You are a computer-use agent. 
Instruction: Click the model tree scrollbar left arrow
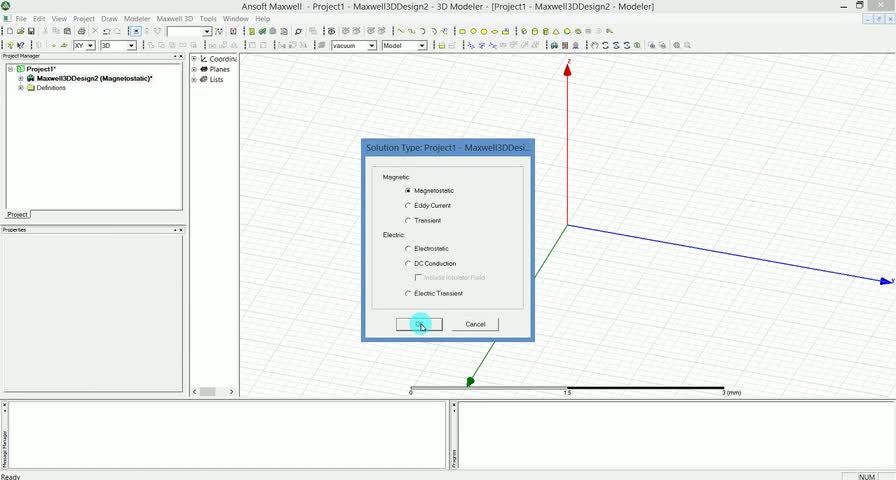pyautogui.click(x=194, y=391)
